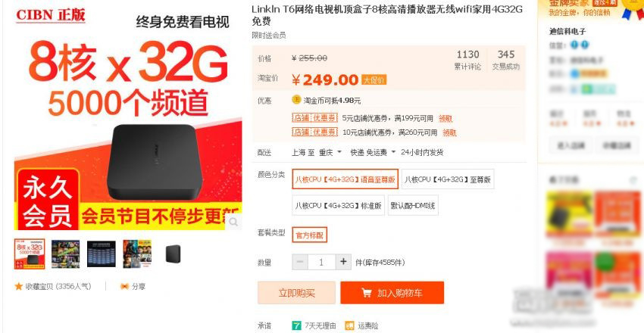Viewport: 644px width, 333px height.
Task: Claim the 10元店铺优惠券 via 领取 link
Action: click(449, 132)
